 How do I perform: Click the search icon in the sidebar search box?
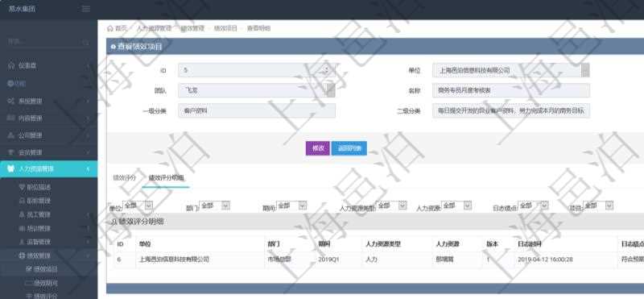(x=85, y=42)
